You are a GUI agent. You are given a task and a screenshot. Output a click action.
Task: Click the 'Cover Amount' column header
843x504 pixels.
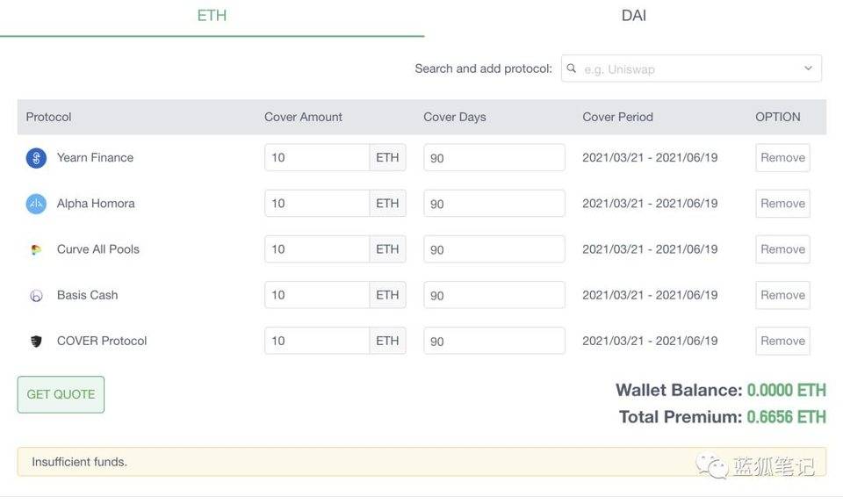[x=303, y=117]
